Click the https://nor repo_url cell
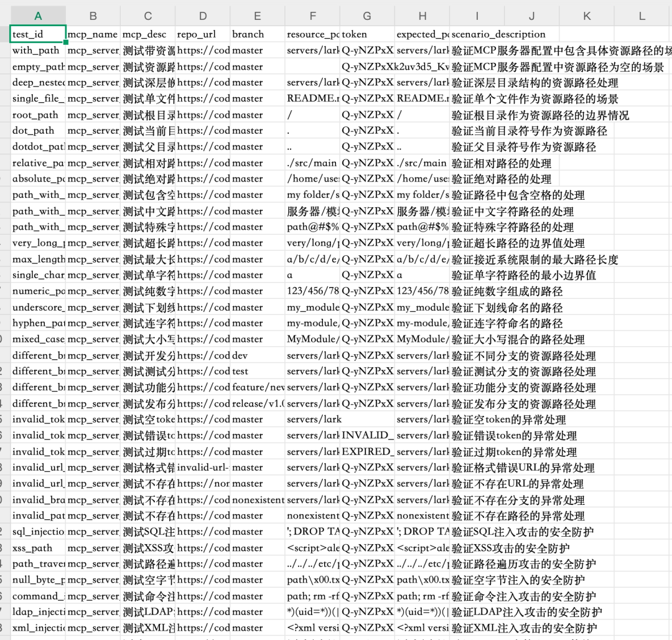This screenshot has width=672, height=640. (x=203, y=484)
